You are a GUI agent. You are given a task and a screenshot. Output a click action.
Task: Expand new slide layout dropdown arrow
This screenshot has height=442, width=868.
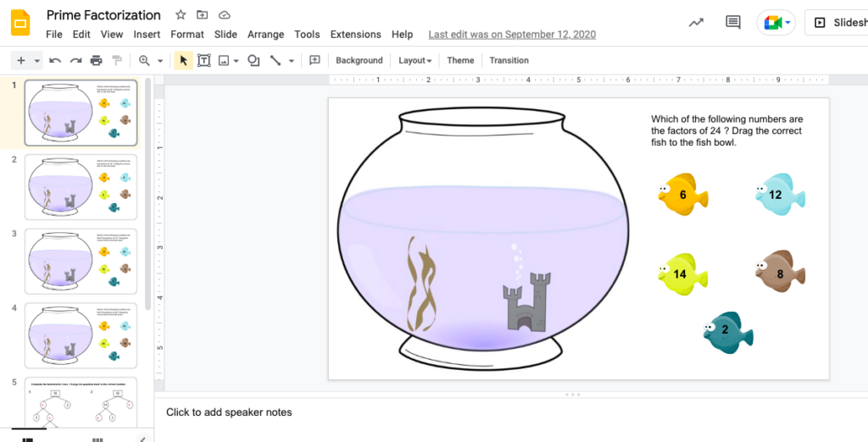[36, 61]
